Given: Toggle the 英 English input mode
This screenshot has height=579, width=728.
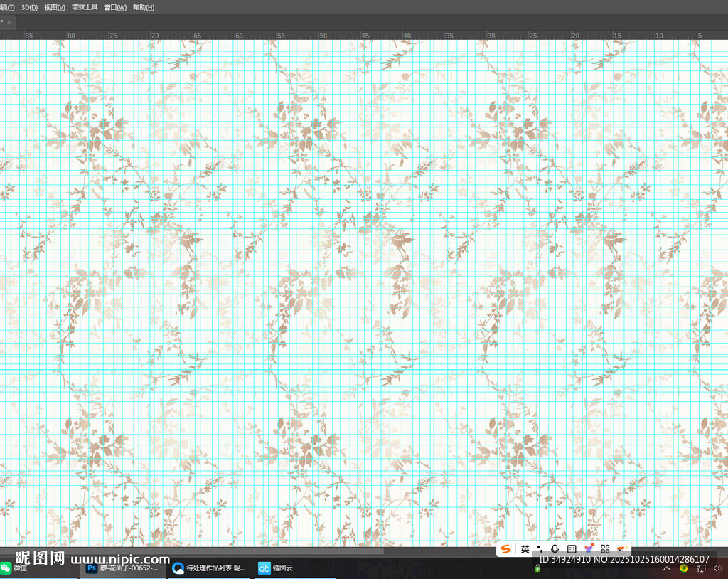Looking at the screenshot, I should click(525, 549).
